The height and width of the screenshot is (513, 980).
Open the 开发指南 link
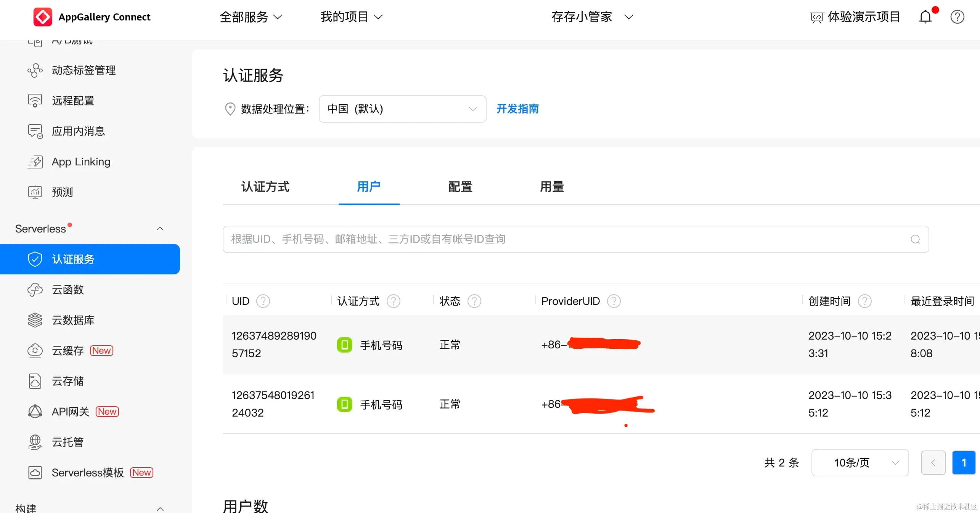(517, 109)
